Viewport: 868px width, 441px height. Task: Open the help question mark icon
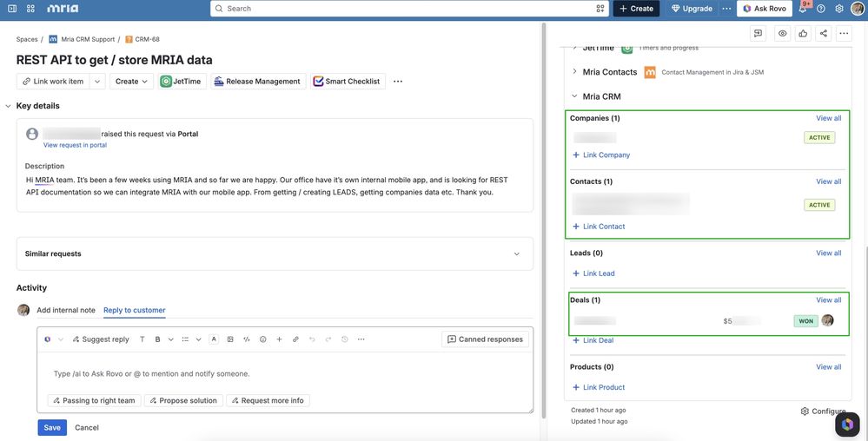[821, 9]
